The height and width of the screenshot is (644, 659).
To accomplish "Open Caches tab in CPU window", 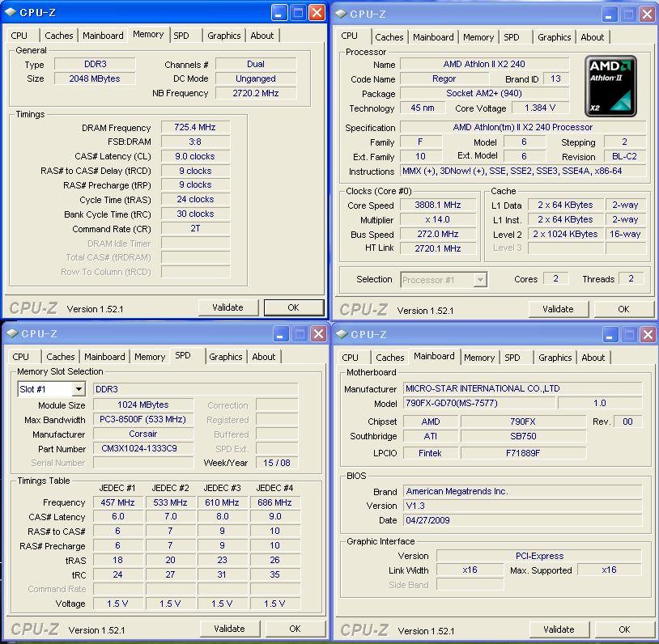I will click(x=389, y=37).
